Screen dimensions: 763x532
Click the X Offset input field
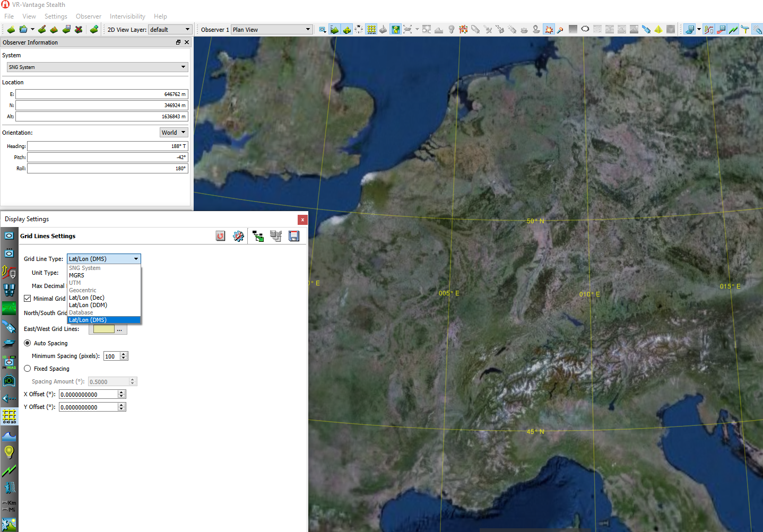point(89,395)
